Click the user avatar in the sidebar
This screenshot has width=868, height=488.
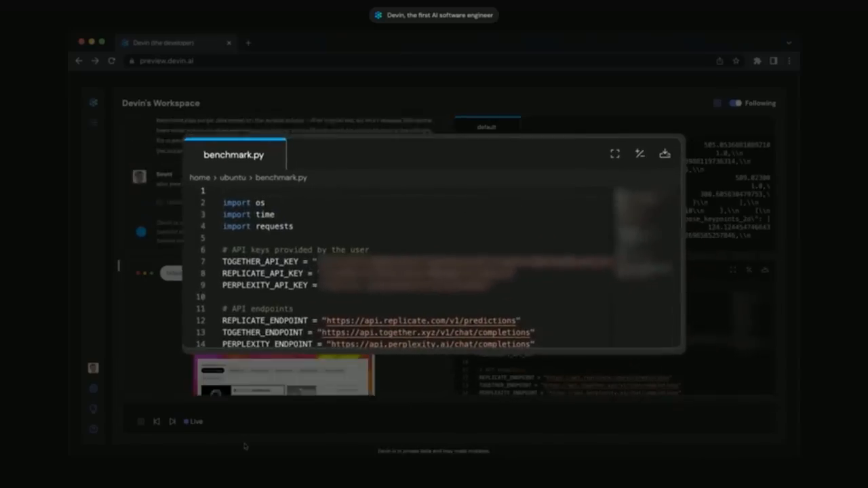tap(94, 368)
